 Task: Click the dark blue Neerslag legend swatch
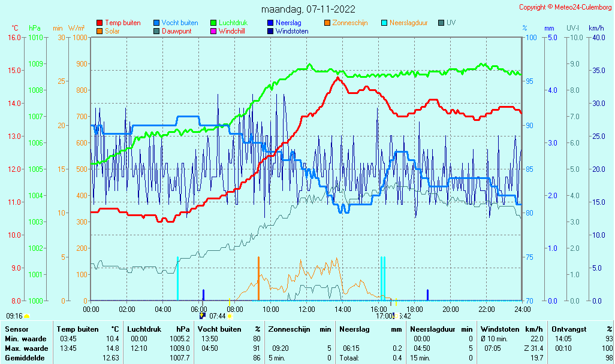pyautogui.click(x=270, y=23)
